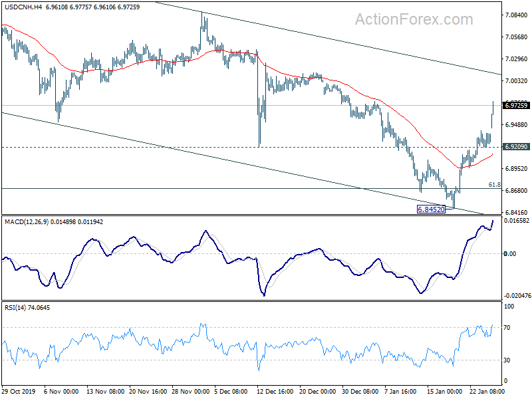Click the 7.08400 price axis label
The image size is (532, 399).
(x=517, y=15)
